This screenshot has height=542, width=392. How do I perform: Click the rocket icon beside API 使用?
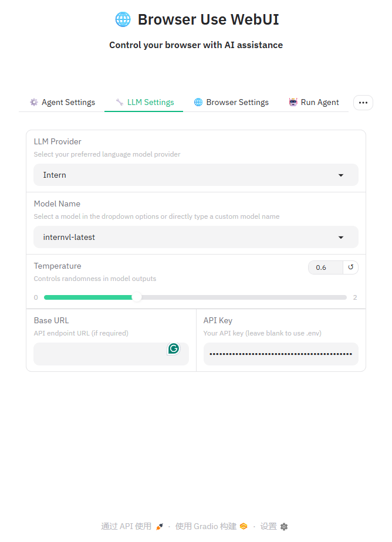coord(160,526)
